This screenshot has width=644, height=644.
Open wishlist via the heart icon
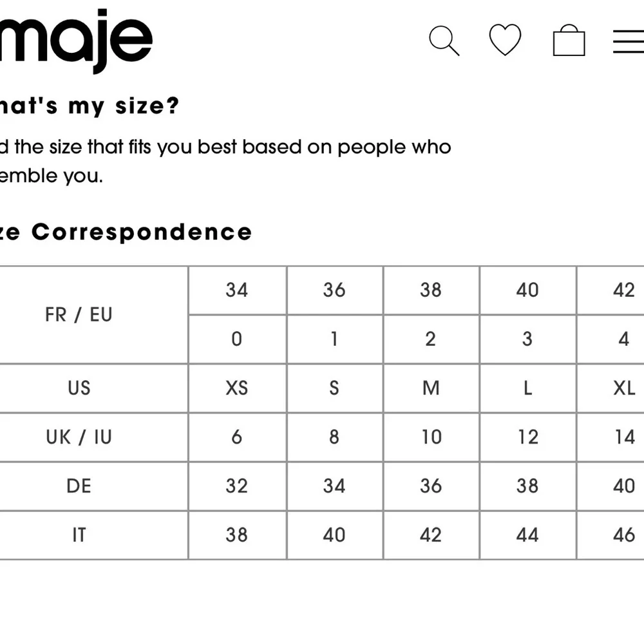coord(505,39)
